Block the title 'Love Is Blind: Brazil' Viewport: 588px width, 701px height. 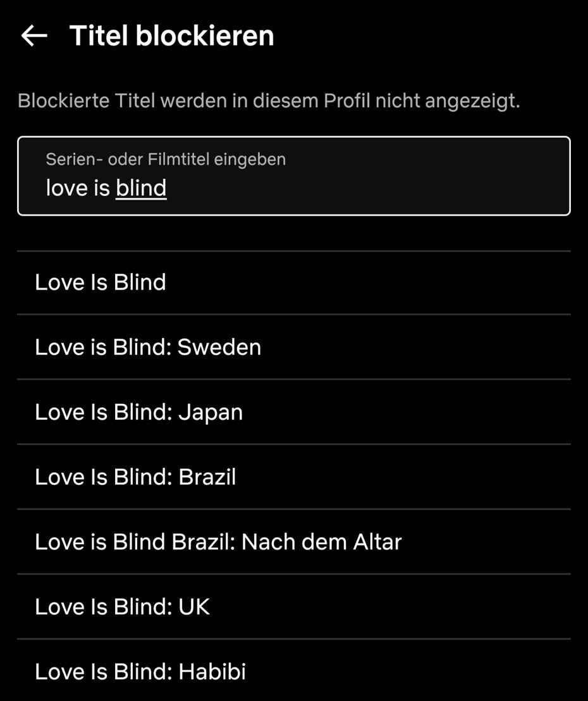(x=294, y=477)
